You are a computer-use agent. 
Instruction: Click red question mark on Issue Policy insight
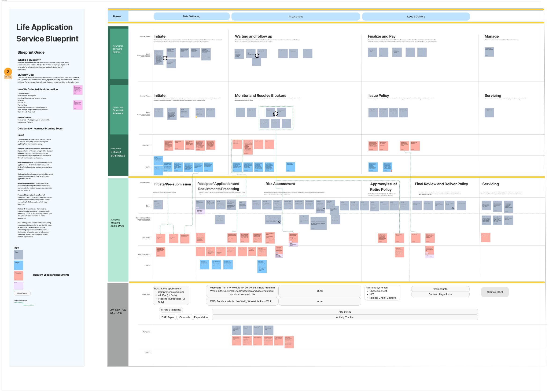[391, 171]
